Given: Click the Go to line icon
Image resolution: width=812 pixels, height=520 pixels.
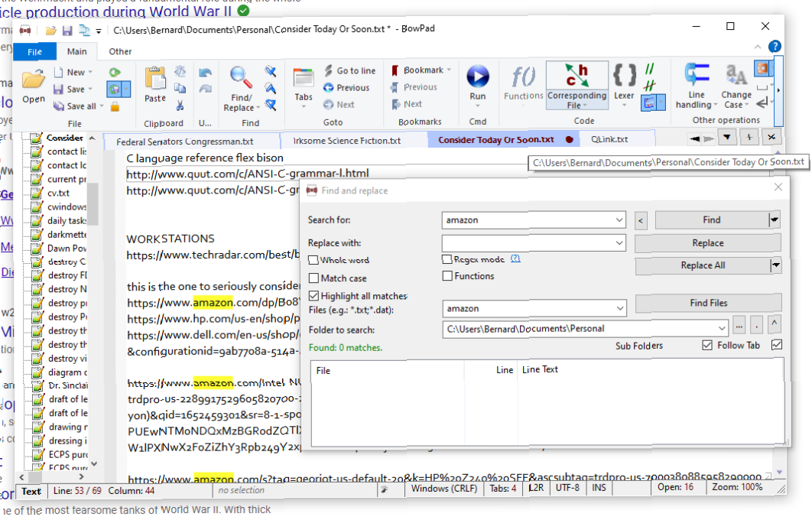Looking at the screenshot, I should pyautogui.click(x=349, y=70).
